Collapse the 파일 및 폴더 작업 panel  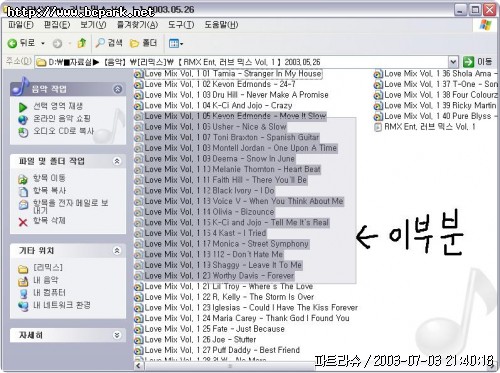[x=117, y=161]
